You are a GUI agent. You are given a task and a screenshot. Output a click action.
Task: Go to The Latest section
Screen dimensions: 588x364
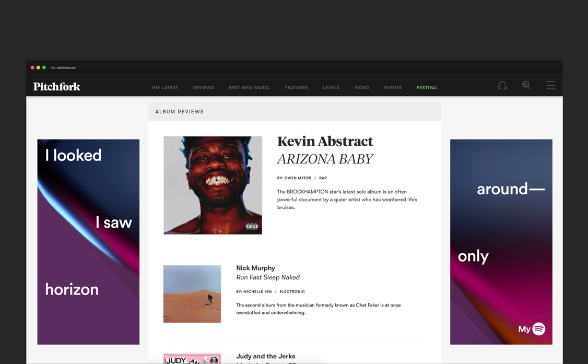tap(164, 88)
